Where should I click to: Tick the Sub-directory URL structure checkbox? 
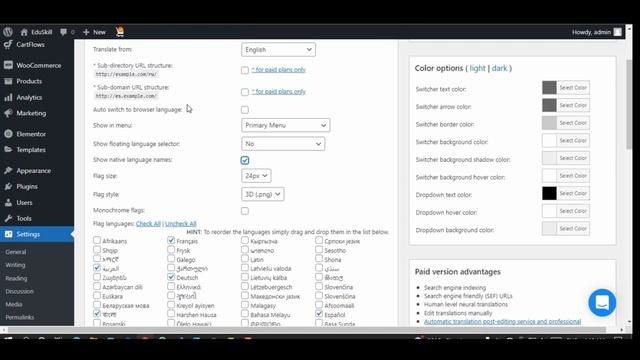[245, 70]
